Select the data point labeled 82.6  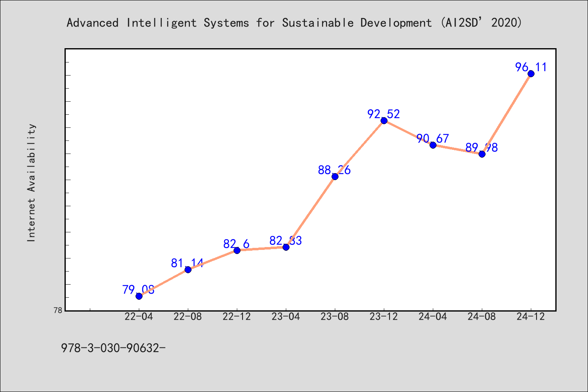(237, 250)
